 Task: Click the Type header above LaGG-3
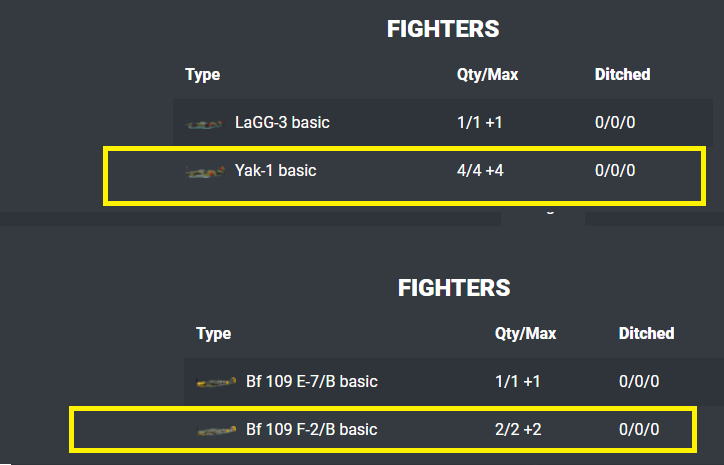202,75
